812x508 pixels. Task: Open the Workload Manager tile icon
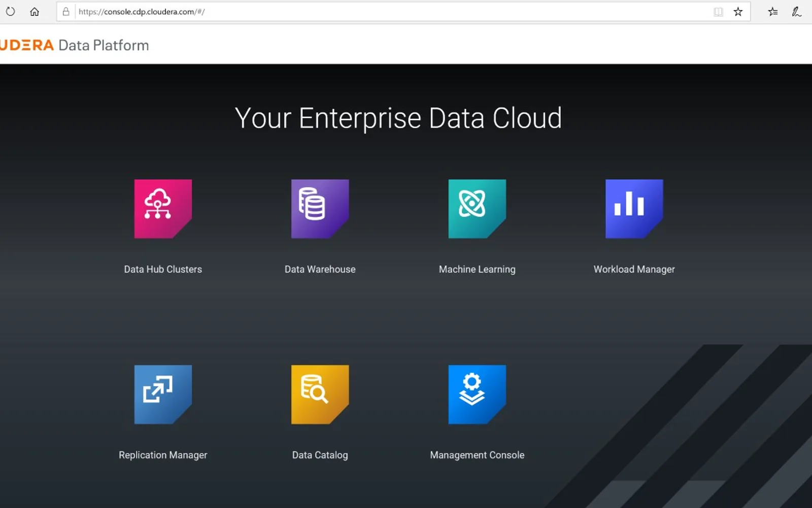pos(634,209)
